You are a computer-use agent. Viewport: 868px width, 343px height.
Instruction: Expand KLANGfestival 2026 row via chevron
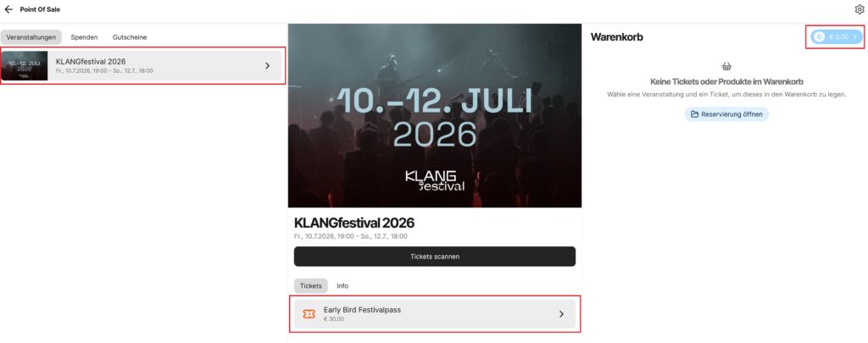point(267,66)
